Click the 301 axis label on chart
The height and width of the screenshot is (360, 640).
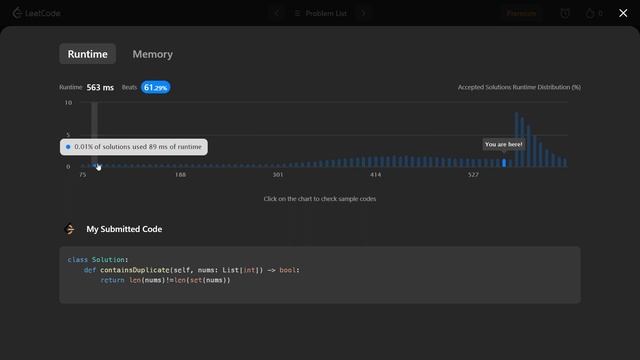pyautogui.click(x=278, y=175)
